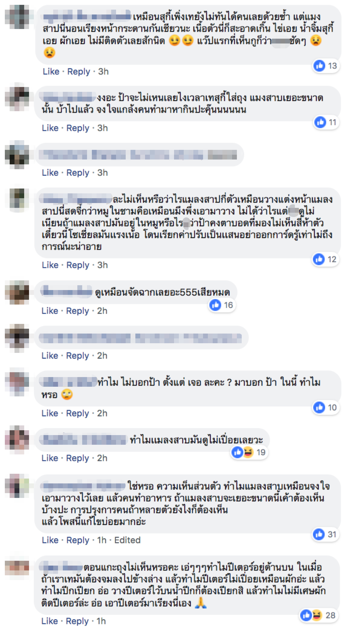Like the first comment posted 3h ago

[x=51, y=71]
